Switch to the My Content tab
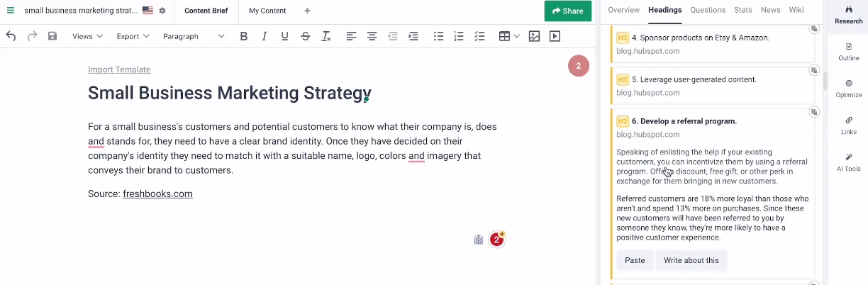Viewport: 868px width, 285px height. tap(267, 11)
